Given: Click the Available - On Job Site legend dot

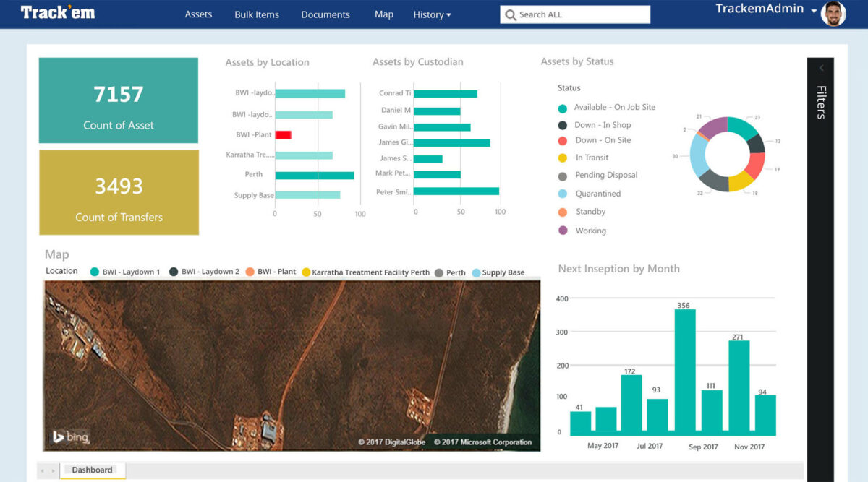Looking at the screenshot, I should [563, 108].
